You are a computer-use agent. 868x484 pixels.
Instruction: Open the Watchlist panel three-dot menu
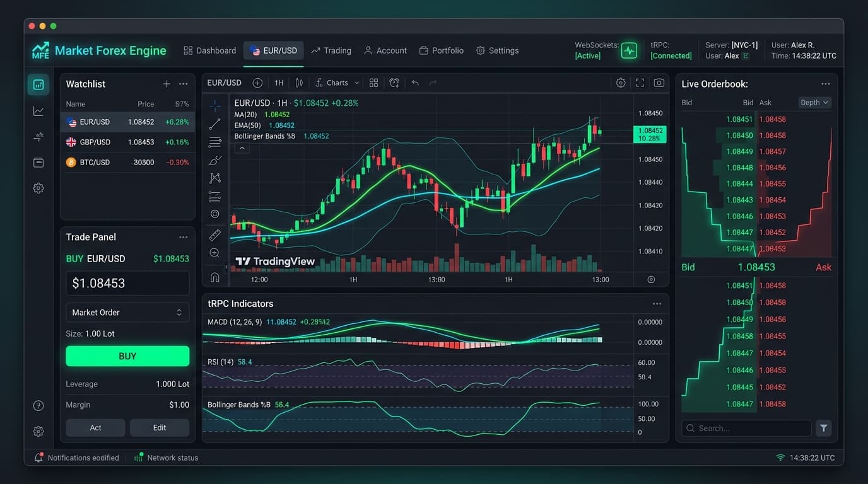(183, 84)
